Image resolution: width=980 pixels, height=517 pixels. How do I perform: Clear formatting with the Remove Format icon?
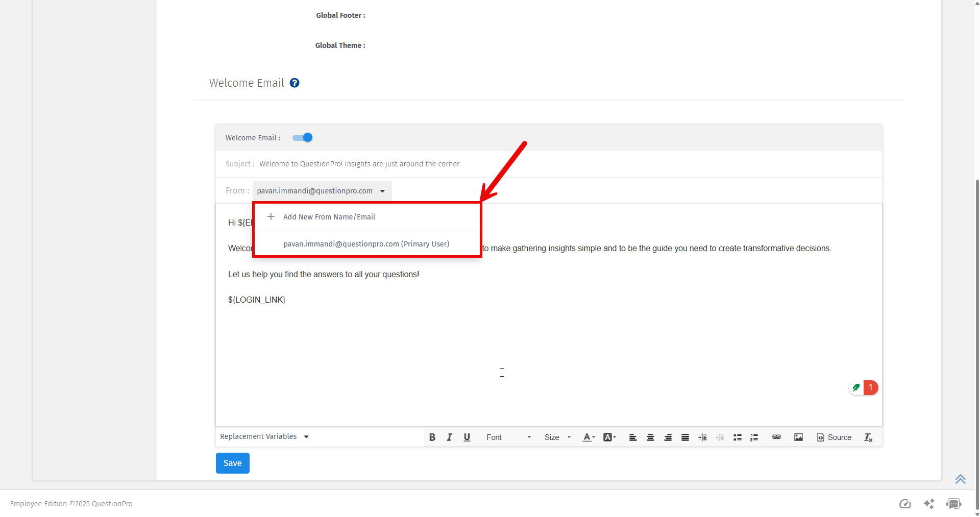[868, 437]
